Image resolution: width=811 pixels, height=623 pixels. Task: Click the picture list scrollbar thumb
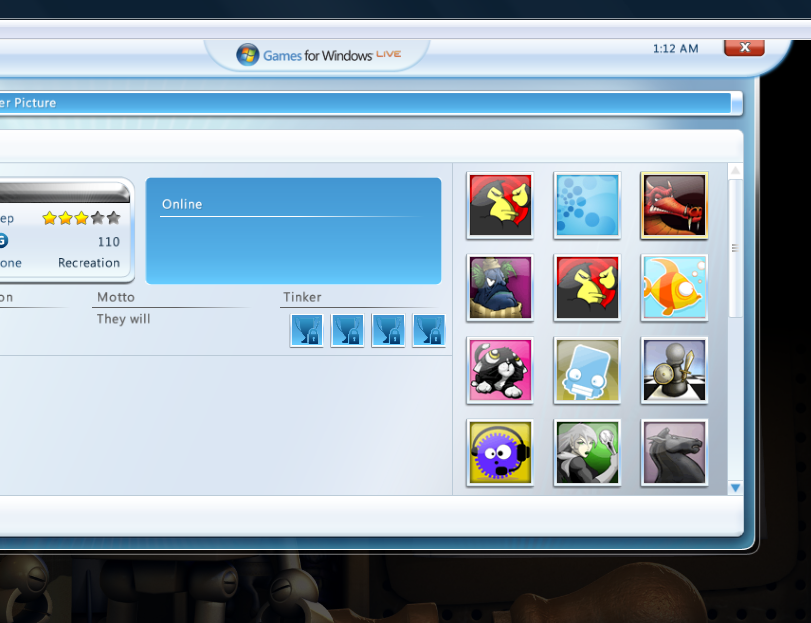coord(735,248)
